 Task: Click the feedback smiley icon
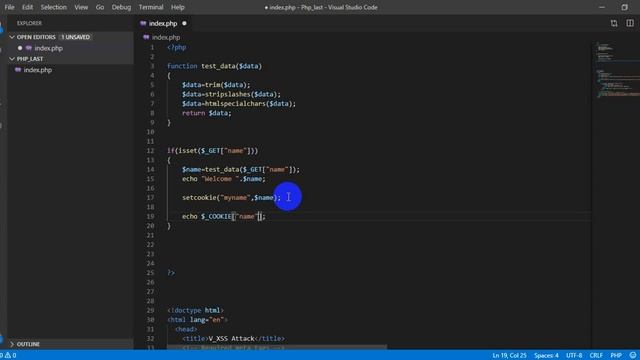[633, 356]
